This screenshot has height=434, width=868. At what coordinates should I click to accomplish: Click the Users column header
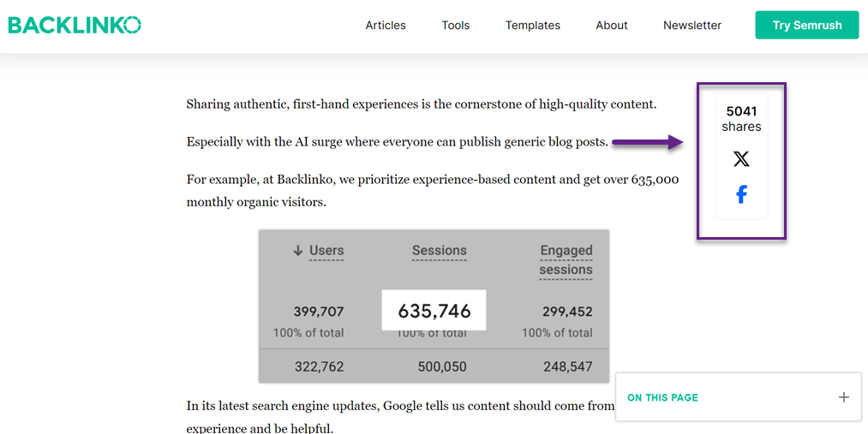326,251
